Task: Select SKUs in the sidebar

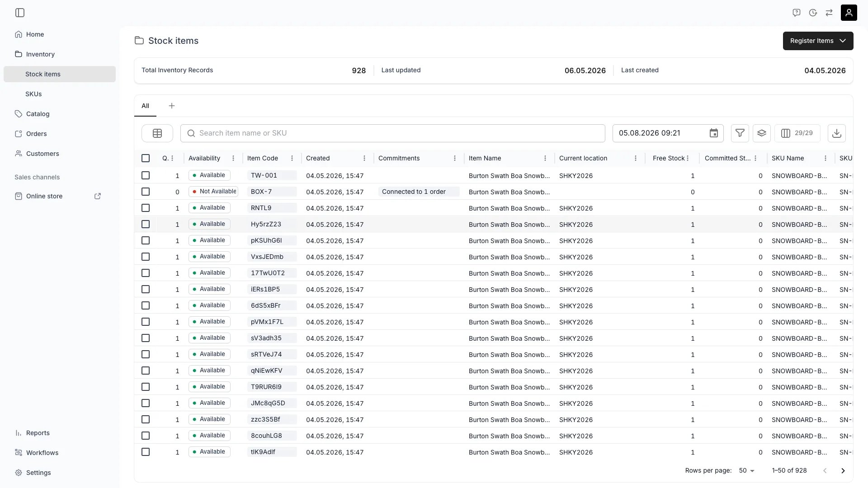Action: (x=60, y=94)
